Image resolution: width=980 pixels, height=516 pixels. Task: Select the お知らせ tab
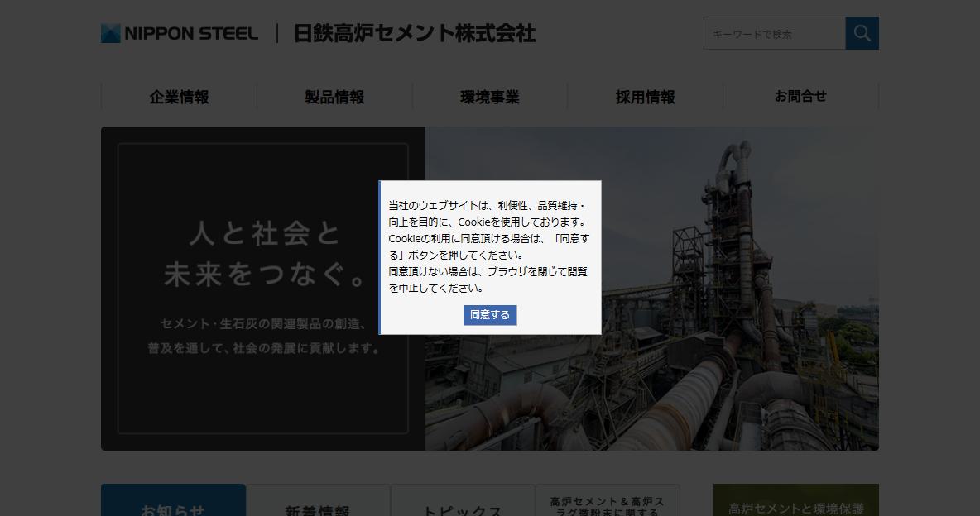pyautogui.click(x=173, y=500)
